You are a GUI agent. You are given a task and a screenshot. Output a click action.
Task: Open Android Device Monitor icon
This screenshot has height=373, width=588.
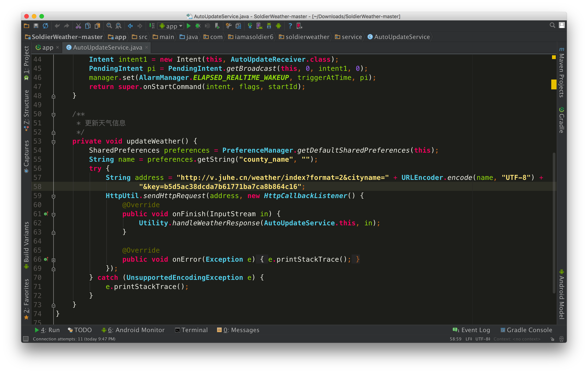(x=278, y=26)
